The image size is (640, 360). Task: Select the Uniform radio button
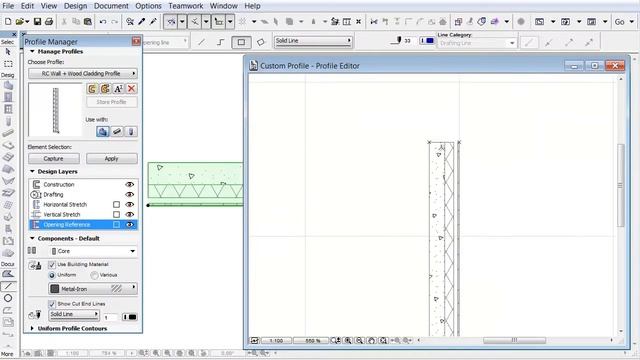52,275
